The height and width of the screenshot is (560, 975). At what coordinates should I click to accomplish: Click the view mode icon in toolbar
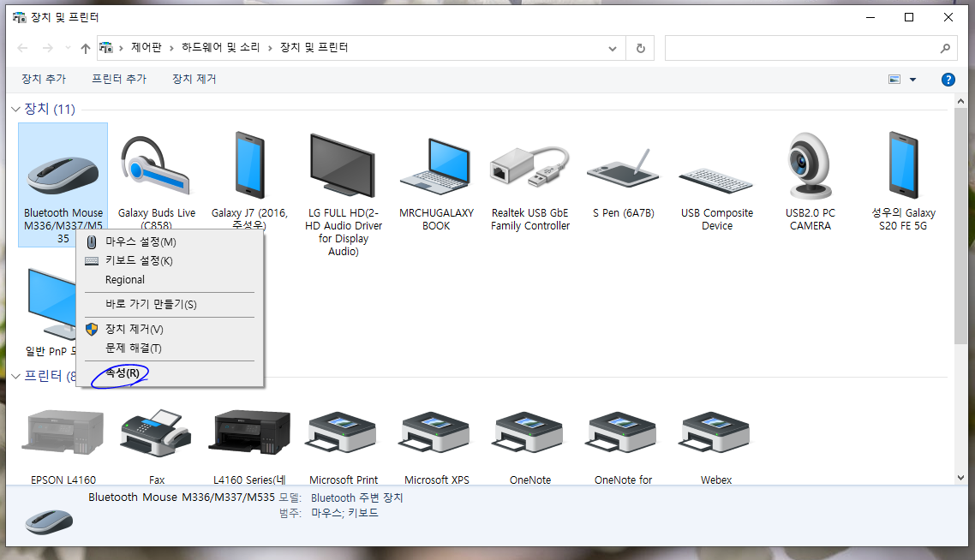coord(894,80)
